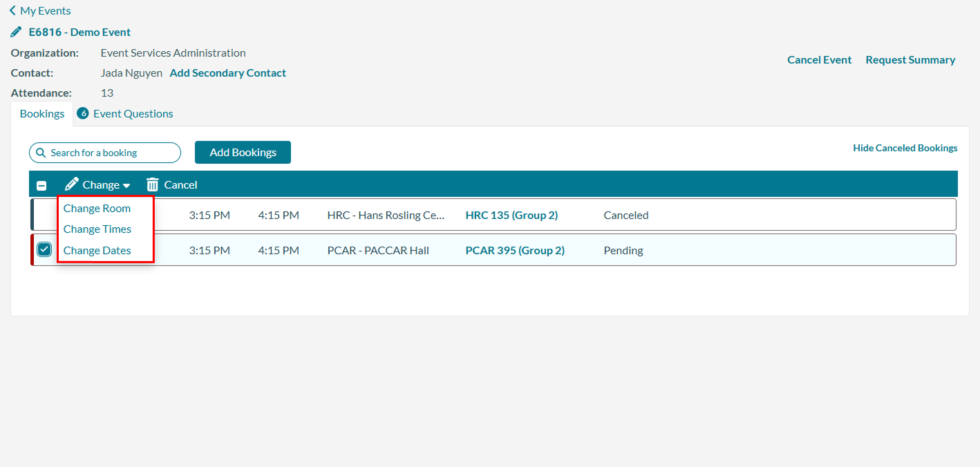Click Hide Canceled Bookings
Image resolution: width=980 pixels, height=467 pixels.
(x=905, y=148)
